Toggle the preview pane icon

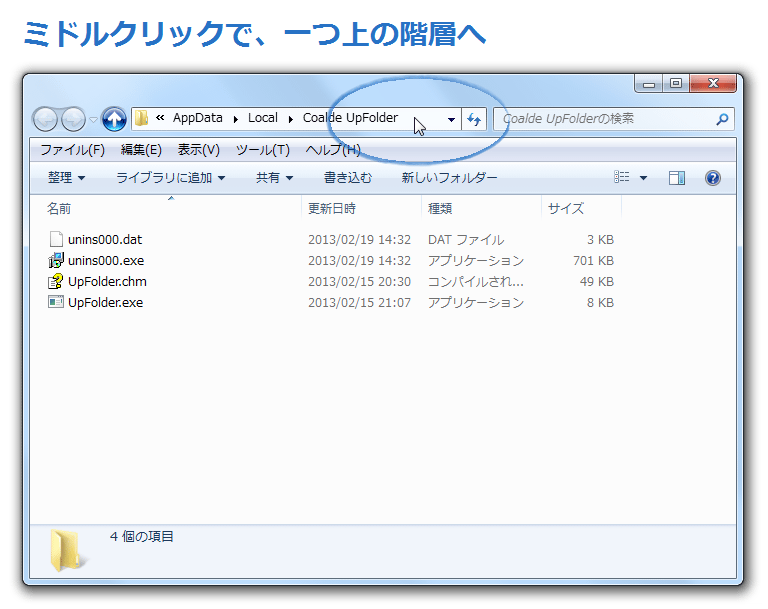pos(677,178)
